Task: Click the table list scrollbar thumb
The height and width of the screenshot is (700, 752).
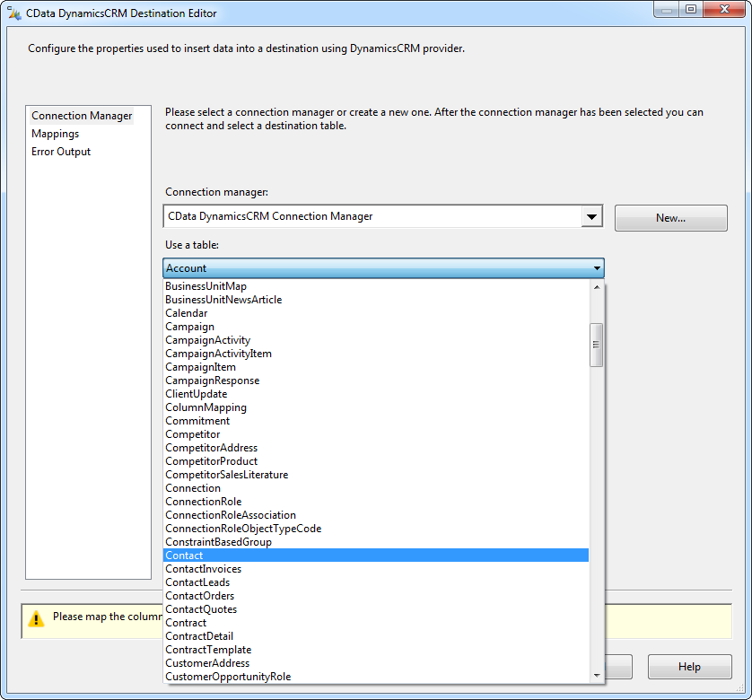Action: 596,345
